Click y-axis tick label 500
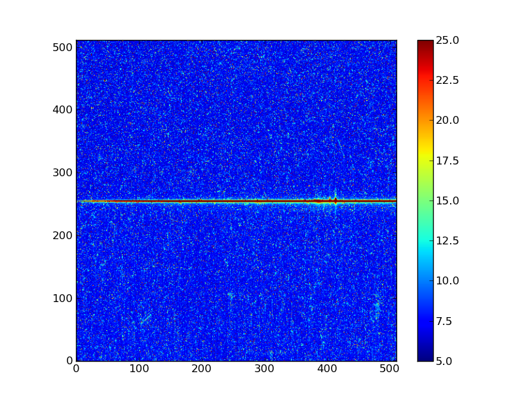 [x=62, y=47]
